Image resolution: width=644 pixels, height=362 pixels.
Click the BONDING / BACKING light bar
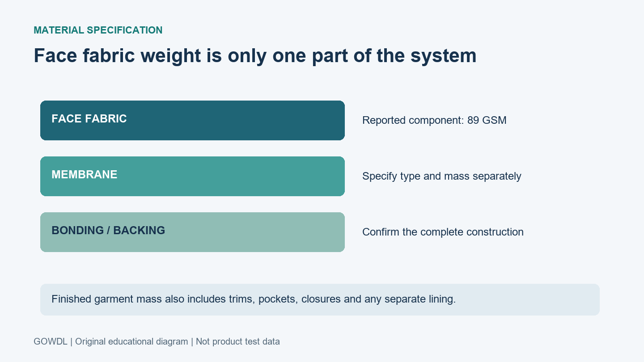point(192,232)
